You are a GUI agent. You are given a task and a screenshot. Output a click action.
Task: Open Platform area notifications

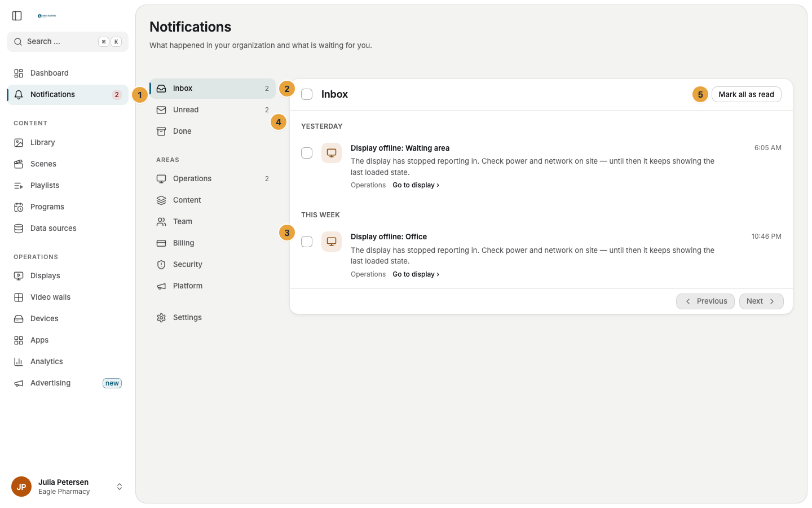click(213, 286)
